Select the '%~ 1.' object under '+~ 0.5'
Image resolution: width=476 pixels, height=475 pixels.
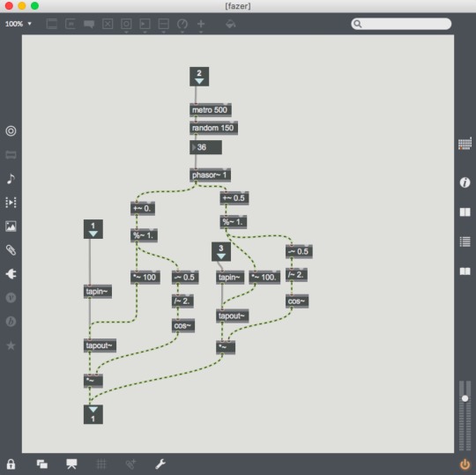233,222
